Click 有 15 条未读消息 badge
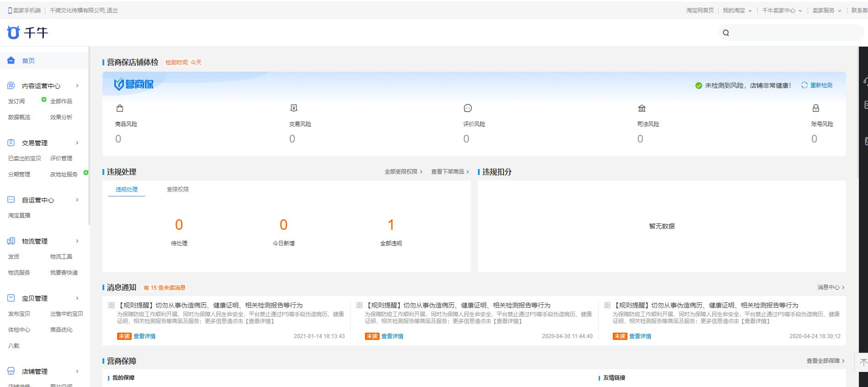Viewport: 868px width, 387px height. pyautogui.click(x=165, y=288)
